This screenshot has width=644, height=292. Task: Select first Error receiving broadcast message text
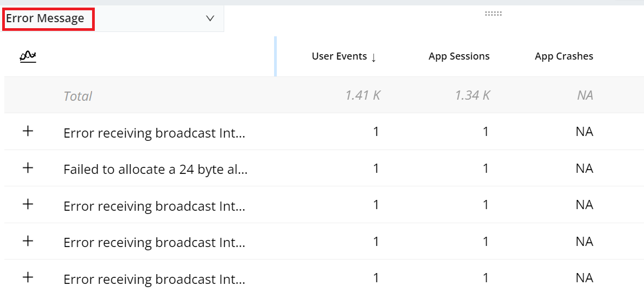pos(154,133)
